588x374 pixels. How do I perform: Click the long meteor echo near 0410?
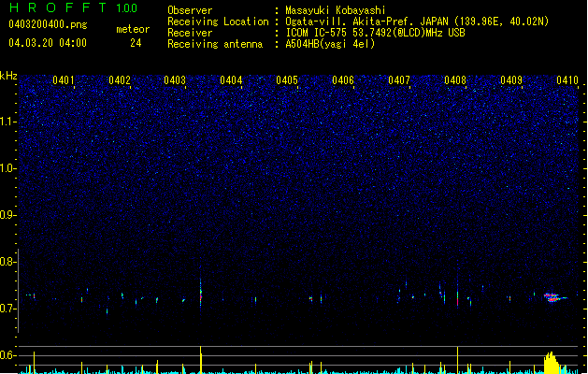(x=555, y=297)
